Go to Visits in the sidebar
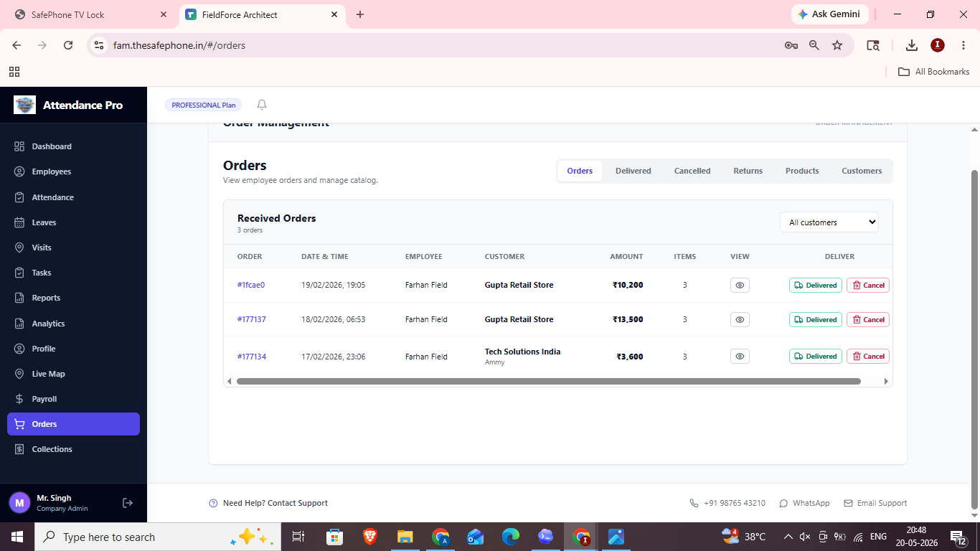 pyautogui.click(x=73, y=248)
